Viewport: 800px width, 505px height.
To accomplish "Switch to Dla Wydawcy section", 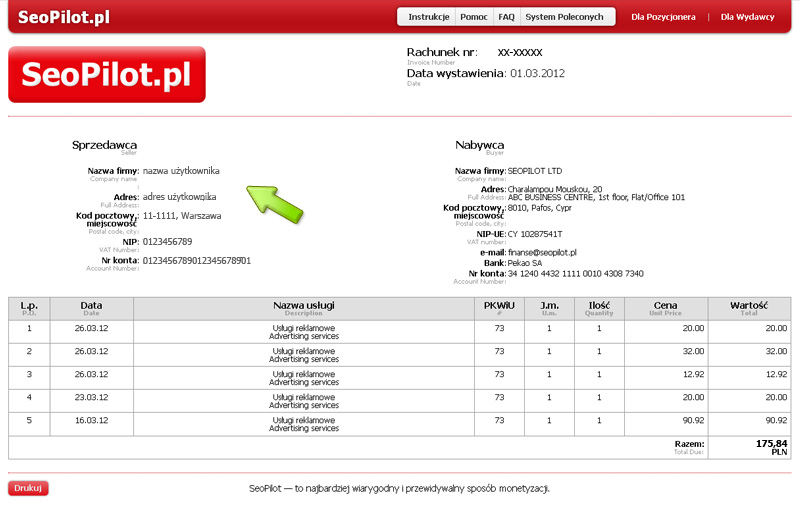I will click(x=748, y=17).
